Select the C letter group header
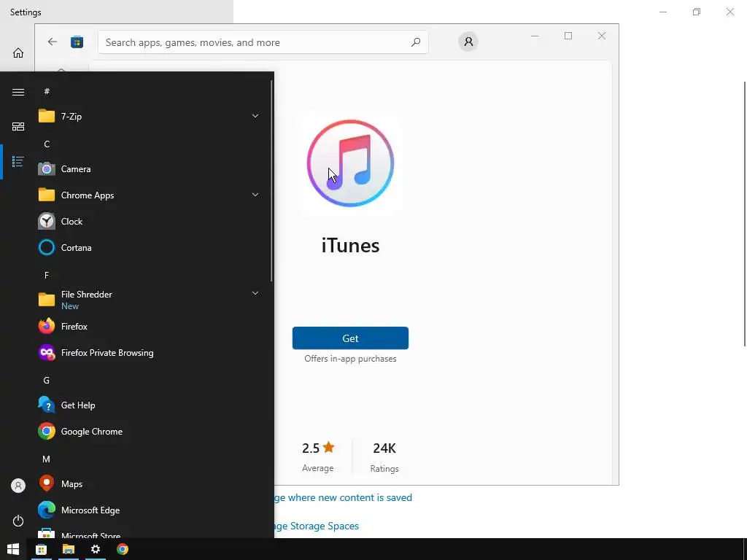747x560 pixels. 47,144
